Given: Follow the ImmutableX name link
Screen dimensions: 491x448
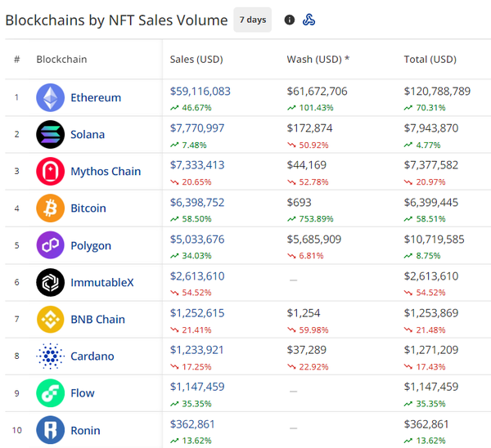Looking at the screenshot, I should pos(101,282).
